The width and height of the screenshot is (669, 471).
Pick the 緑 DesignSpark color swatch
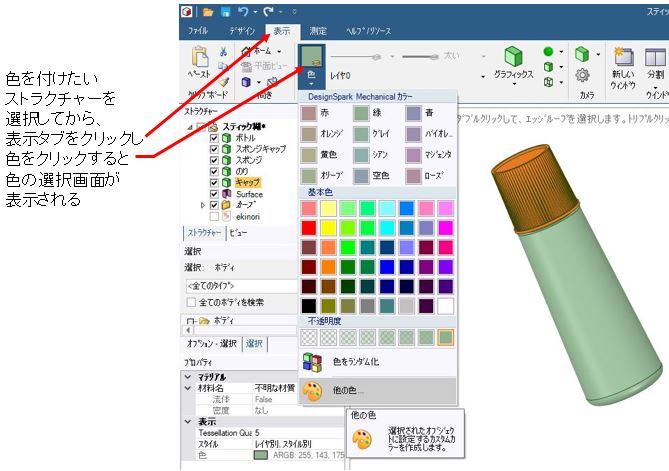click(361, 113)
